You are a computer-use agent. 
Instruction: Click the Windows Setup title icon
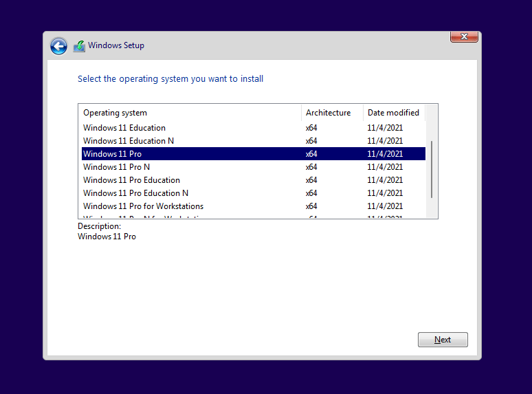[79, 46]
